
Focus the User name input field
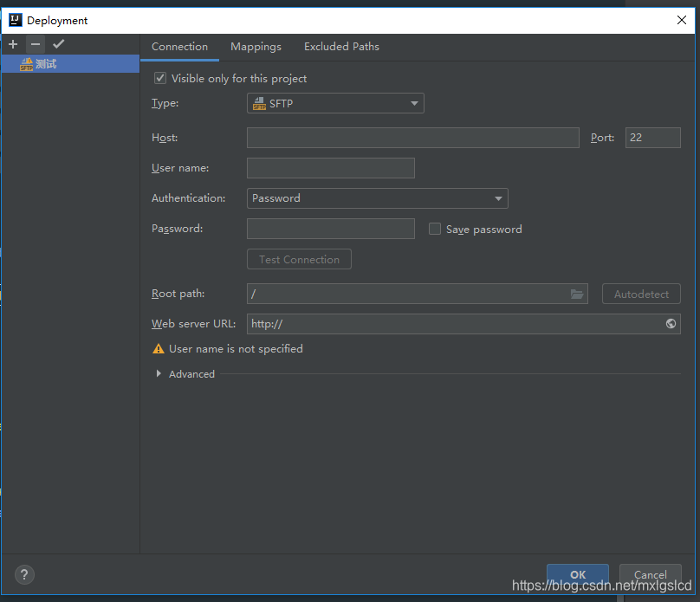click(x=331, y=168)
